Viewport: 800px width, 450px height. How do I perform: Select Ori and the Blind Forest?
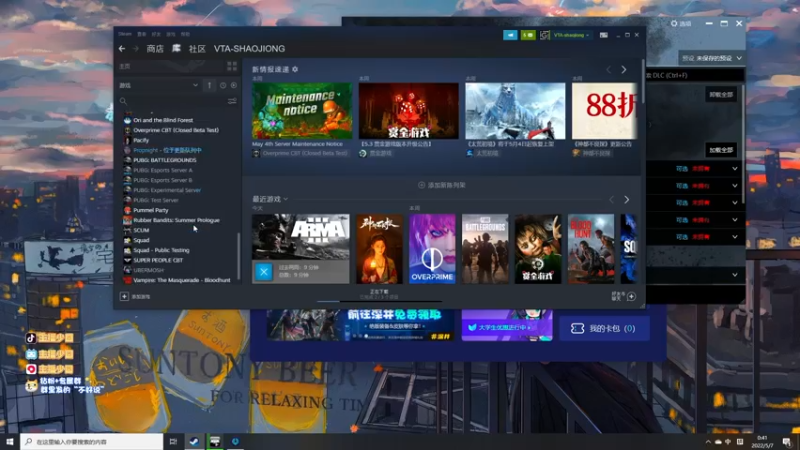(x=163, y=120)
